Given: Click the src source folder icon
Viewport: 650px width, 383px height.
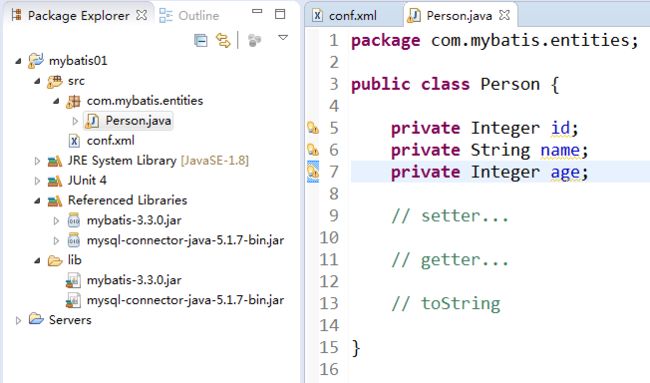Looking at the screenshot, I should [x=55, y=81].
